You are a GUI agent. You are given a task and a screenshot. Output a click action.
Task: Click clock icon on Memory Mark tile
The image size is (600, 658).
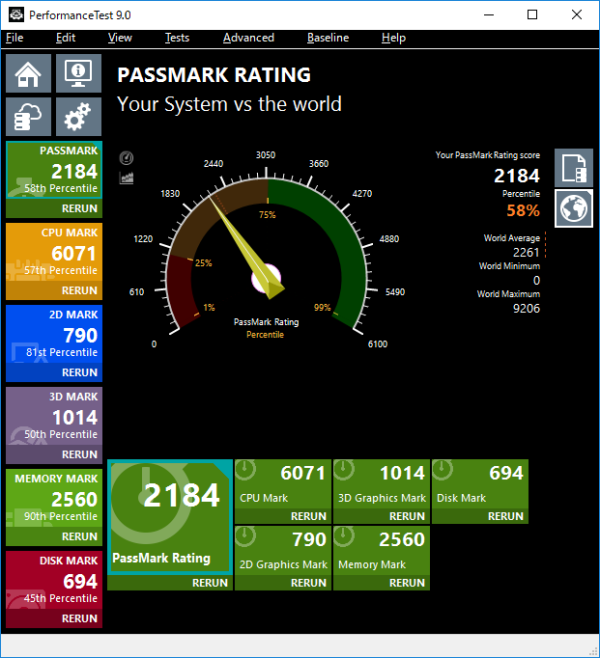pyautogui.click(x=344, y=536)
